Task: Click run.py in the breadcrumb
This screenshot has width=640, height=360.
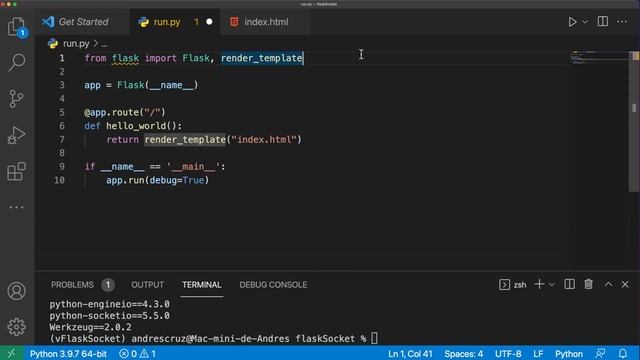Action: [x=76, y=43]
